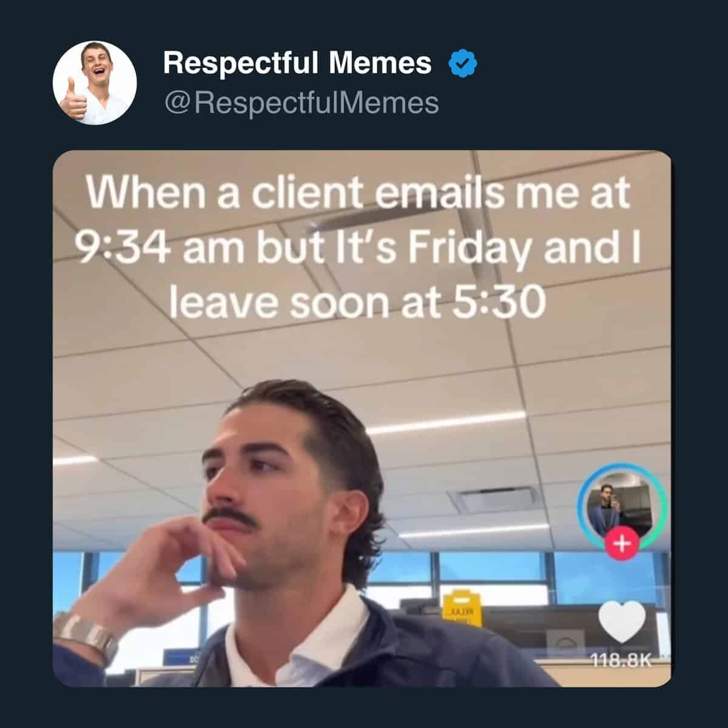Click the 118.8K like count
Viewport: 728px width, 728px height.
coord(622,659)
